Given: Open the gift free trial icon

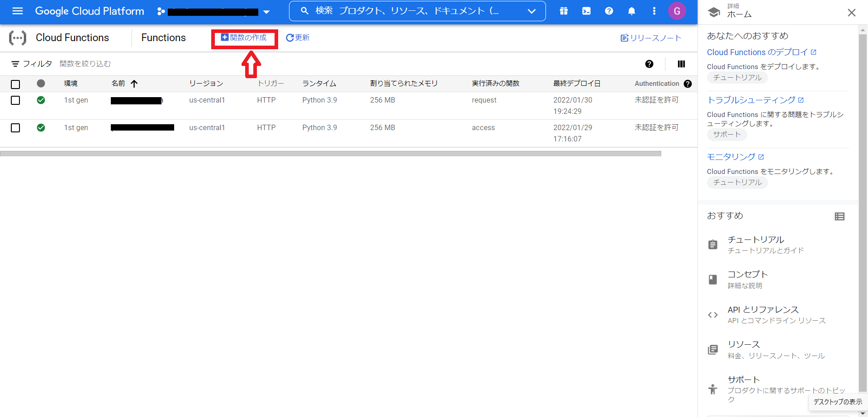Looking at the screenshot, I should point(564,11).
